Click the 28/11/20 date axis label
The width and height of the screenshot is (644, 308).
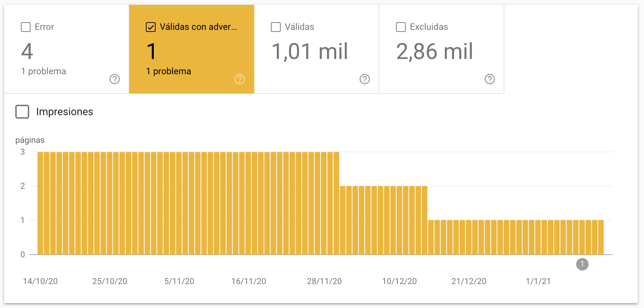coord(324,281)
